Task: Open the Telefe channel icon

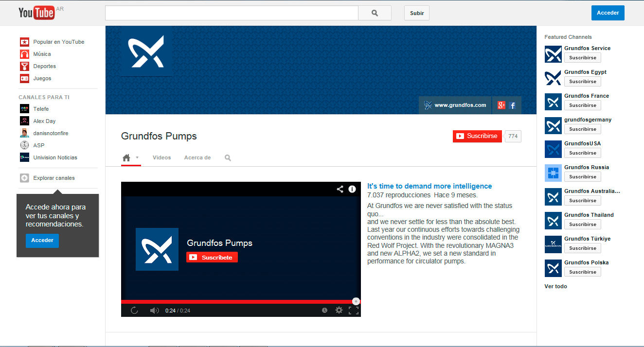Action: (24, 109)
